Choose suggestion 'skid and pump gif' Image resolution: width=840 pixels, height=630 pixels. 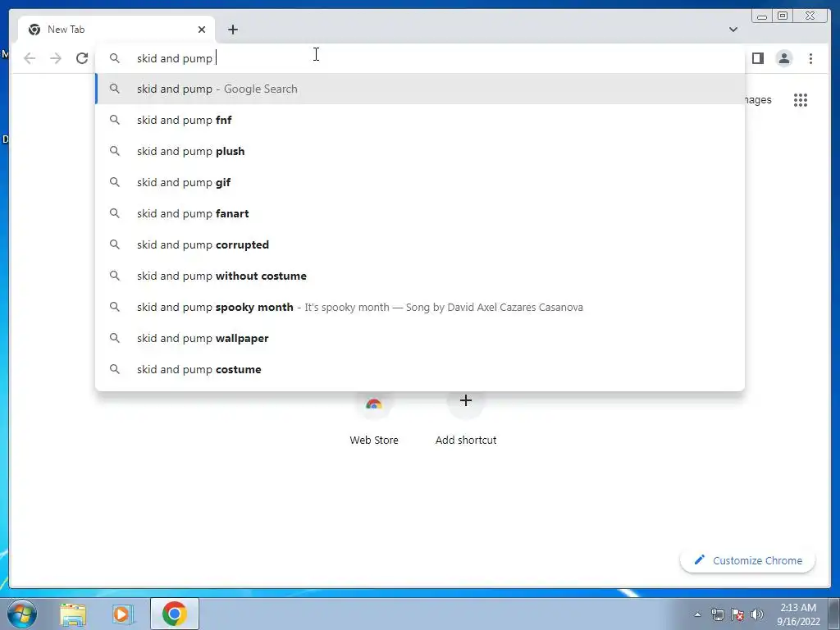[x=420, y=182]
